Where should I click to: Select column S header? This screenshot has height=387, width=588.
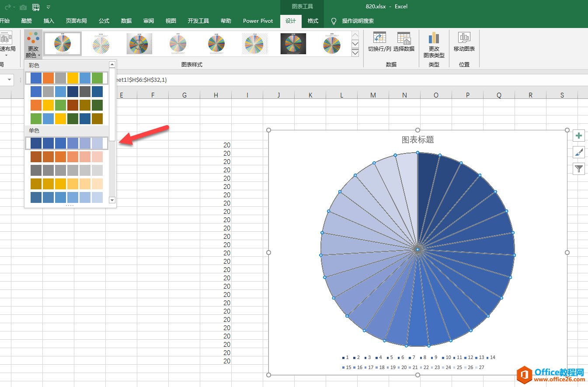pos(562,95)
